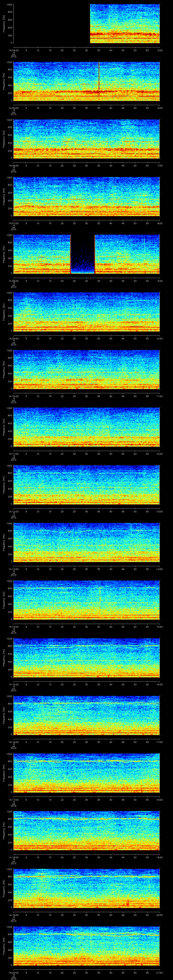Click the 14:10:00 start time label
This screenshot has height=980, width=173.
[x=13, y=396]
